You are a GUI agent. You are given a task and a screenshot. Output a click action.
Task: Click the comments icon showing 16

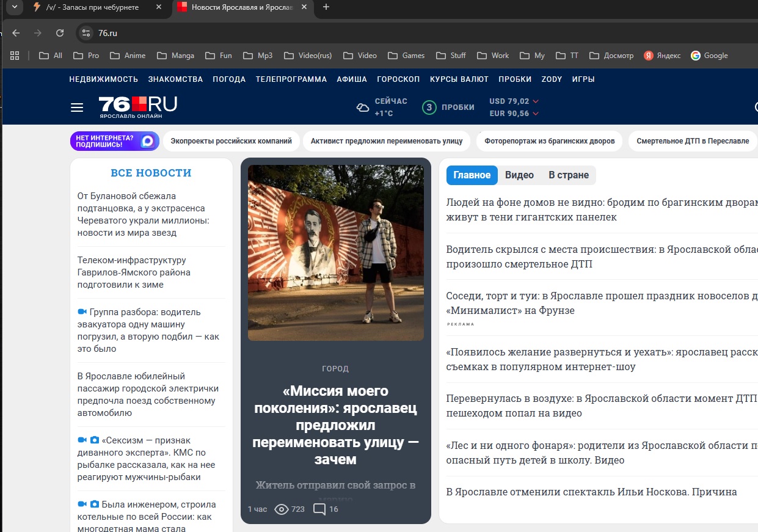[x=319, y=509]
